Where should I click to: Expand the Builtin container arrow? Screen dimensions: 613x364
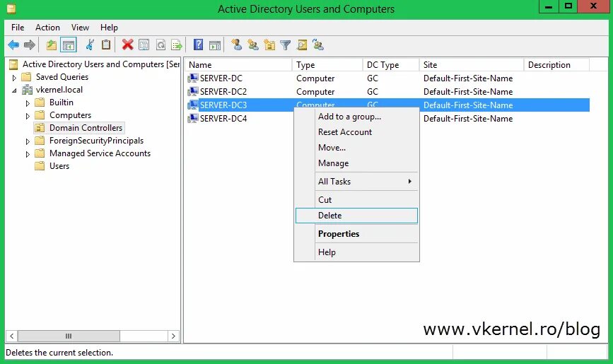(28, 103)
